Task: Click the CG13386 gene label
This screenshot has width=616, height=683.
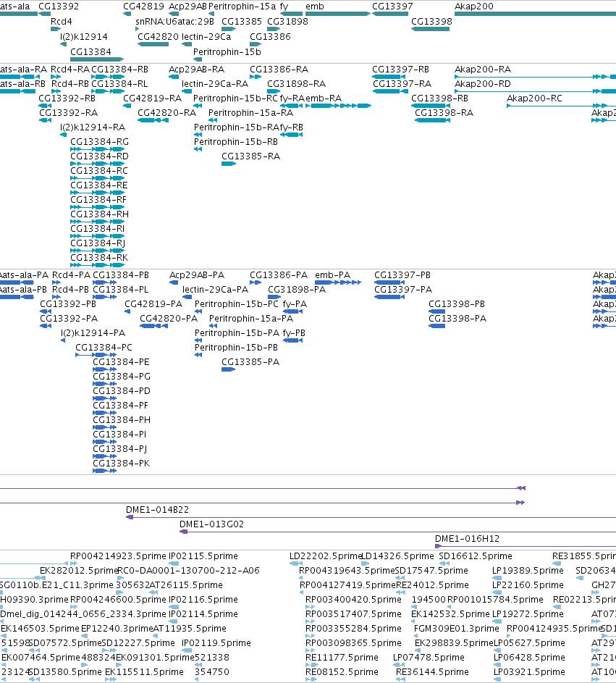Action: tap(270, 37)
